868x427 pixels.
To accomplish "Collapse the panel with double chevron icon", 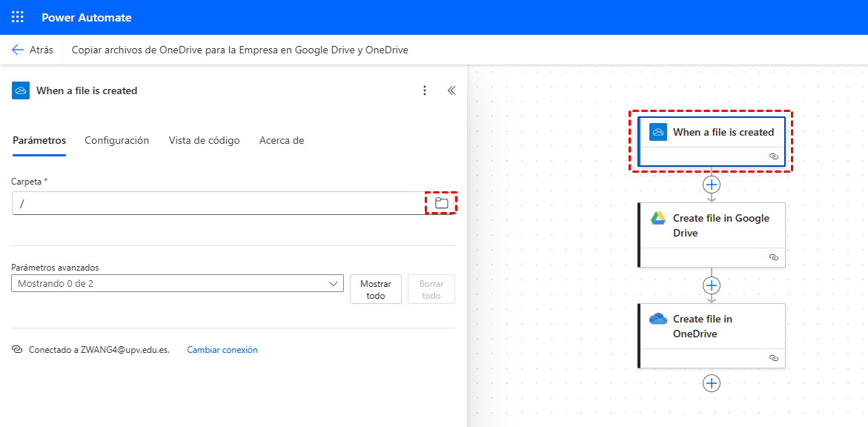I will [x=451, y=90].
